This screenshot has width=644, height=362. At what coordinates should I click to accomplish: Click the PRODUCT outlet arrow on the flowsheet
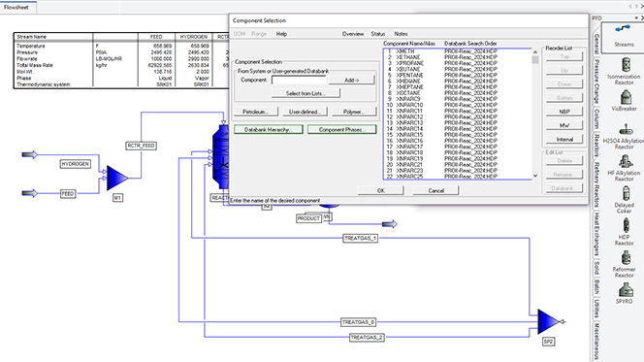coord(389,224)
